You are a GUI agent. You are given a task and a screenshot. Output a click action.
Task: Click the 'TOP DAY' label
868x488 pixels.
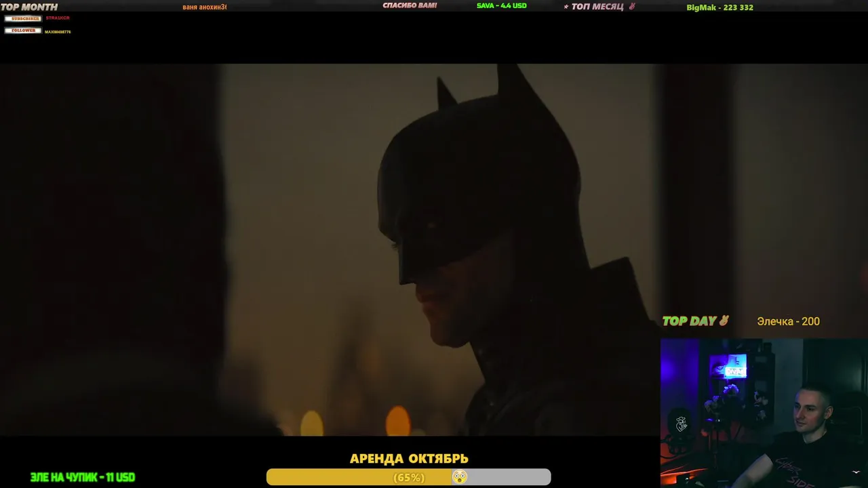(x=690, y=321)
